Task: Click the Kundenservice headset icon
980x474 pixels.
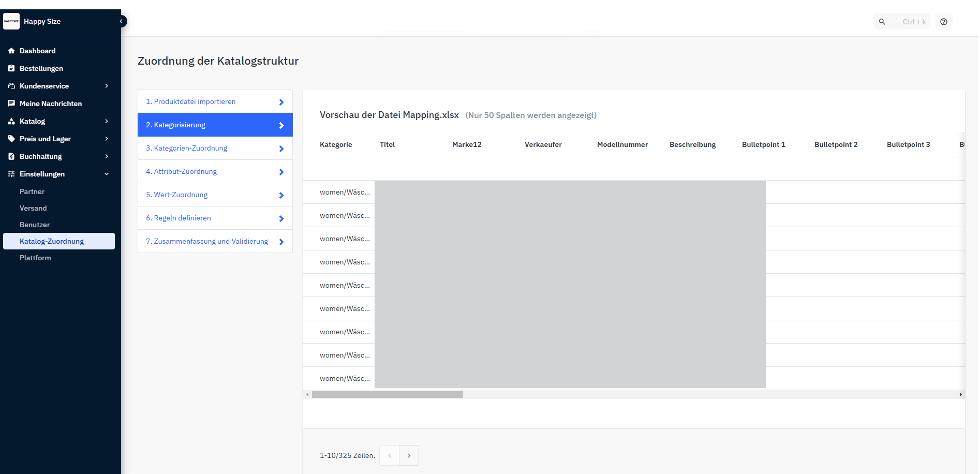Action: 11,86
